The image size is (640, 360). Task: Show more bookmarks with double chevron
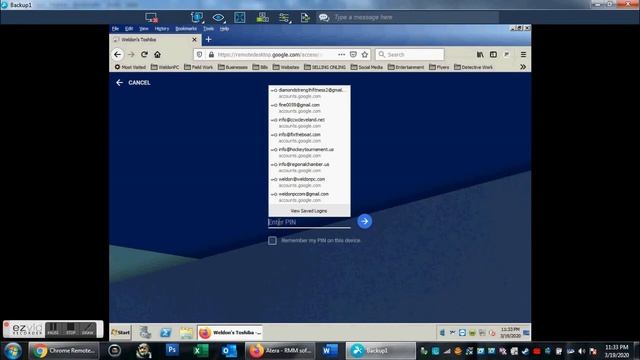[523, 67]
